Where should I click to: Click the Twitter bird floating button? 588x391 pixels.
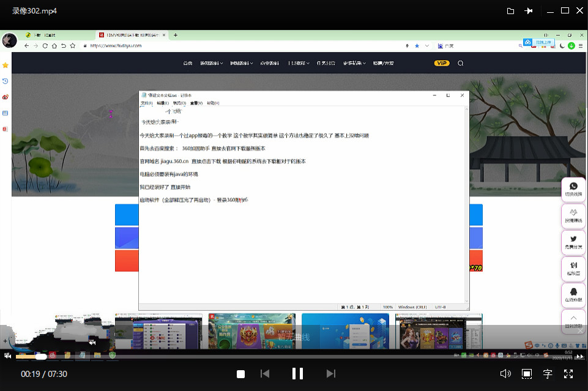pyautogui.click(x=573, y=242)
